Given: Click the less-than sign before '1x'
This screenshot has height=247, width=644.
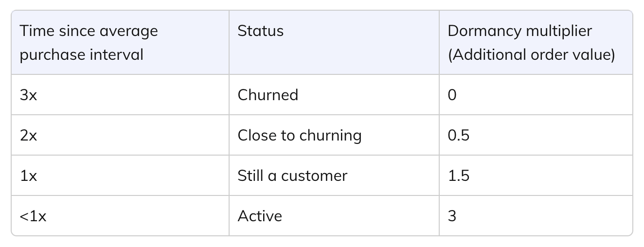Looking at the screenshot, I should click(x=24, y=216).
